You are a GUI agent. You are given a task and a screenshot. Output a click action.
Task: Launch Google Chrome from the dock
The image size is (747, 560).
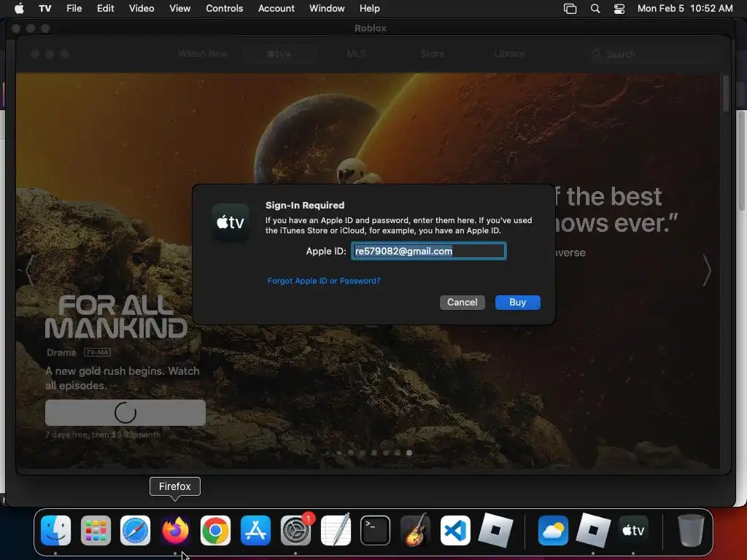pyautogui.click(x=215, y=530)
